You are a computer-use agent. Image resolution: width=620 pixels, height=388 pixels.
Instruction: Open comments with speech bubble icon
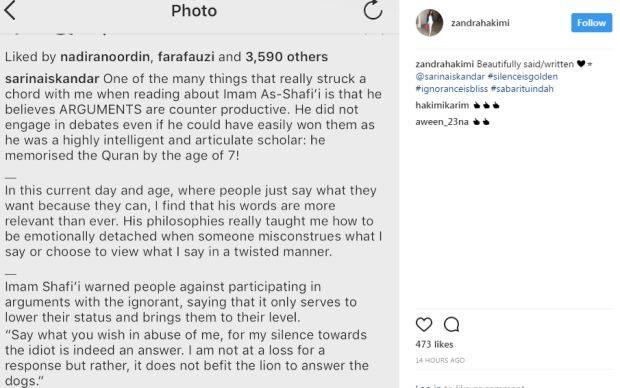click(x=451, y=324)
